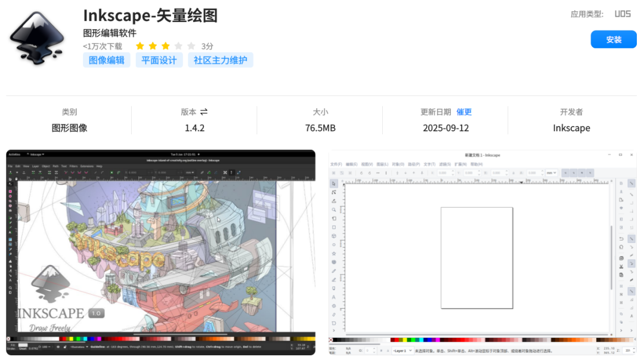Click the Inkscape-矢量绘图 app title
Viewport: 644px width, 363px height.
tap(150, 16)
